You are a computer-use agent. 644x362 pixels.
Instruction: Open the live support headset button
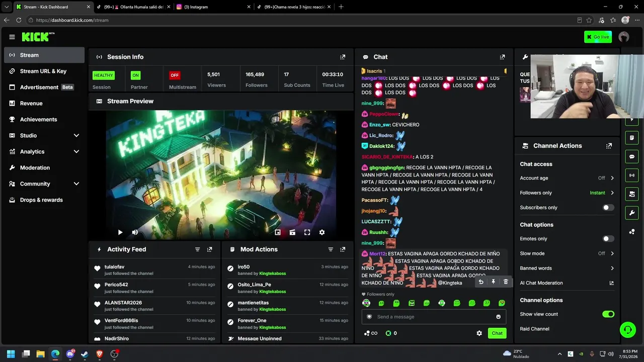pyautogui.click(x=627, y=330)
